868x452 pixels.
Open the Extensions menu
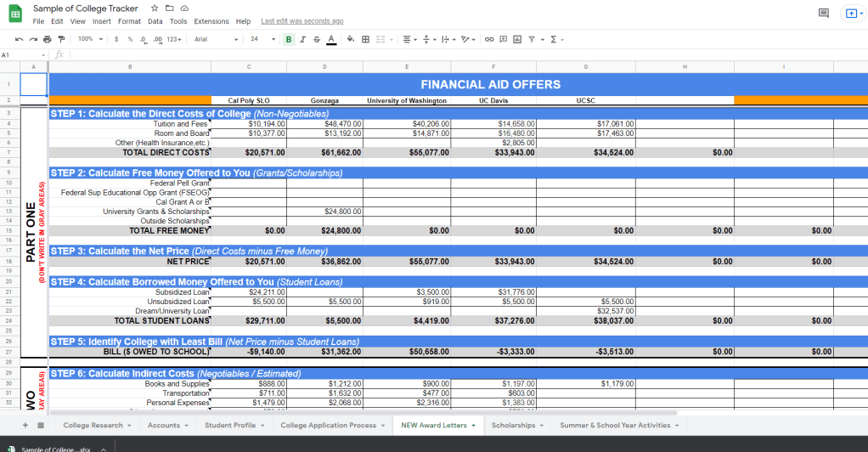point(211,21)
